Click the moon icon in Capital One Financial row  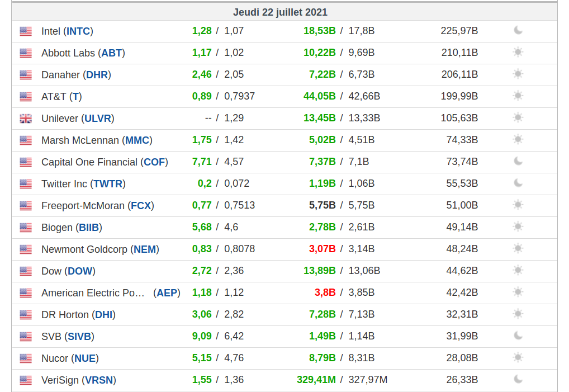point(518,161)
